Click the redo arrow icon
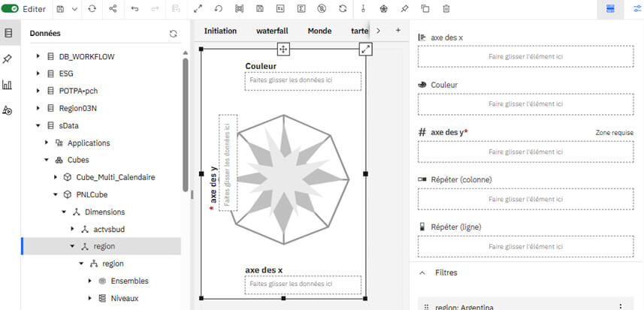The width and height of the screenshot is (644, 310). (x=156, y=9)
